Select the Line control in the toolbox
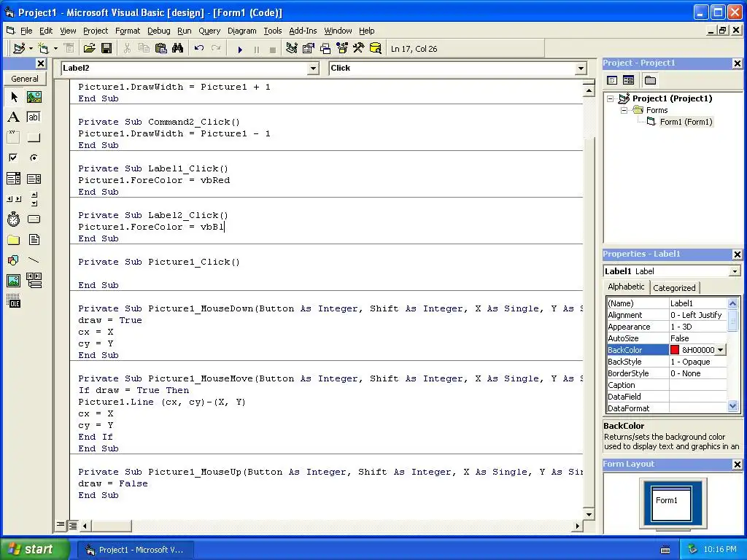The height and width of the screenshot is (560, 747). coord(34,260)
